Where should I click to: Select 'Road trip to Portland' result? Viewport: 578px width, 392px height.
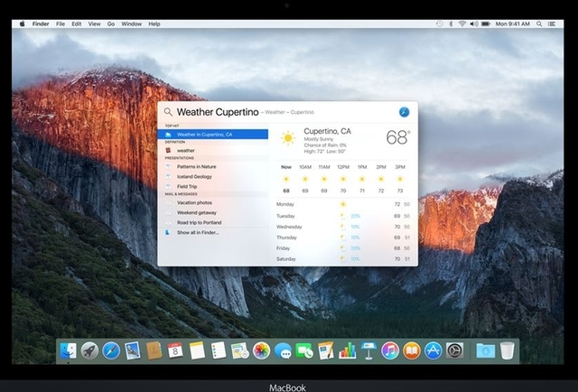213,223
